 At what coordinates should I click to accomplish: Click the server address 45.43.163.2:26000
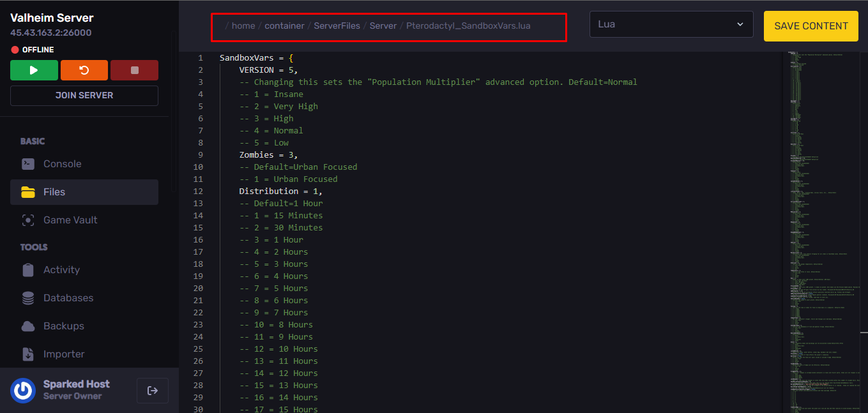click(51, 33)
